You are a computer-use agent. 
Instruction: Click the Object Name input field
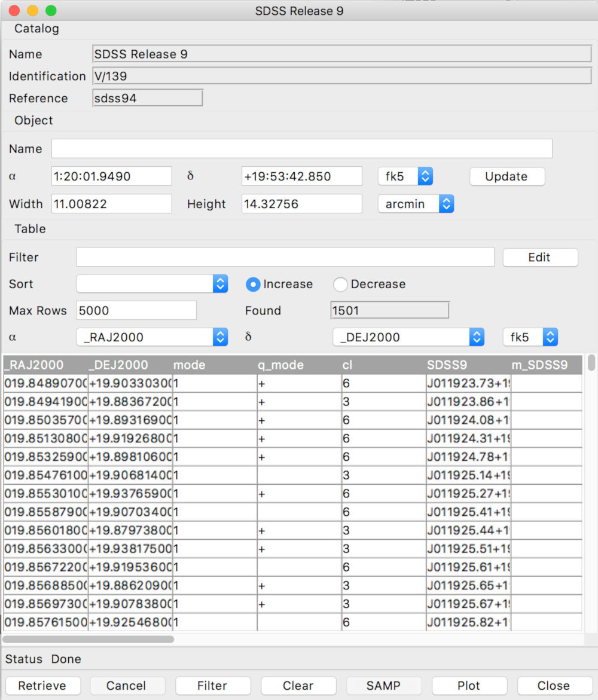pyautogui.click(x=301, y=149)
